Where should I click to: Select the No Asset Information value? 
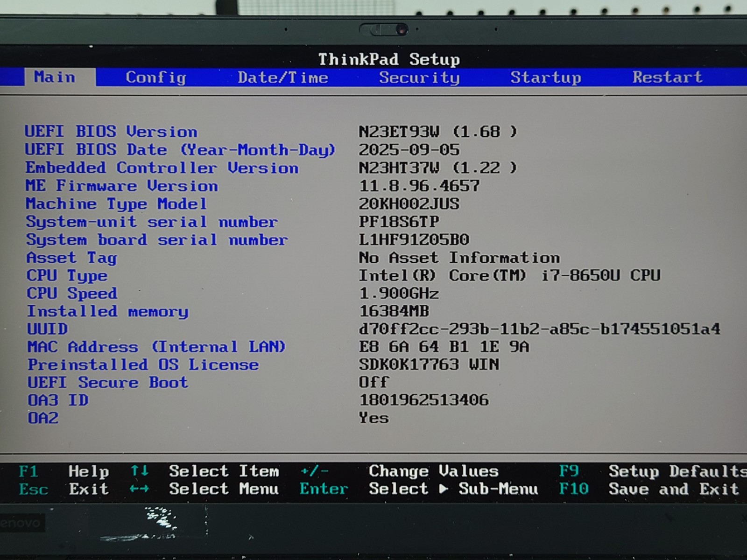click(459, 258)
